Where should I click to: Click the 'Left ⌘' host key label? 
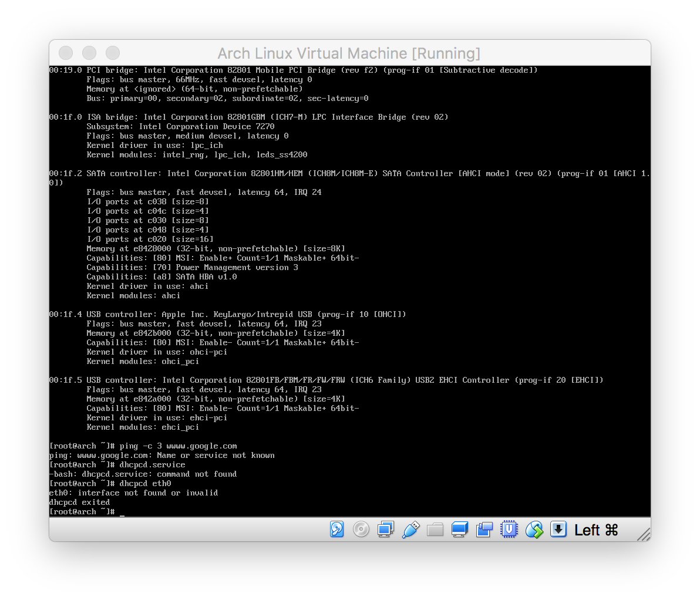coord(596,530)
